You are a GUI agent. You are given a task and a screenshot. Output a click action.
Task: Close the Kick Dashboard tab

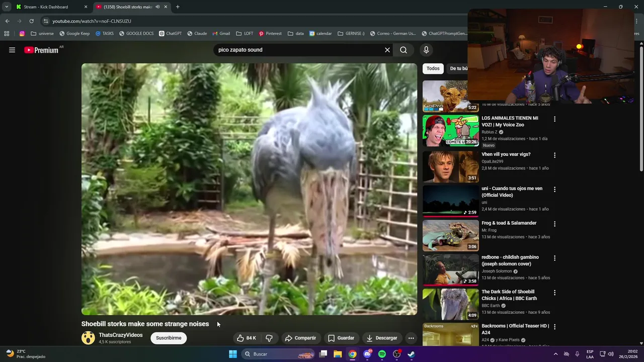[86, 7]
